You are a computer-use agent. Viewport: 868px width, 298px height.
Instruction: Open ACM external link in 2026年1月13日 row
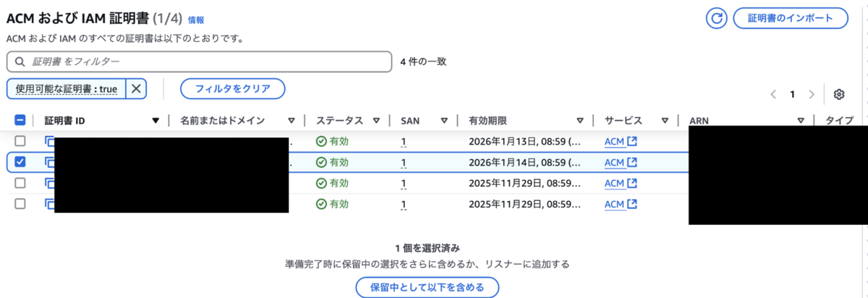pyautogui.click(x=621, y=142)
